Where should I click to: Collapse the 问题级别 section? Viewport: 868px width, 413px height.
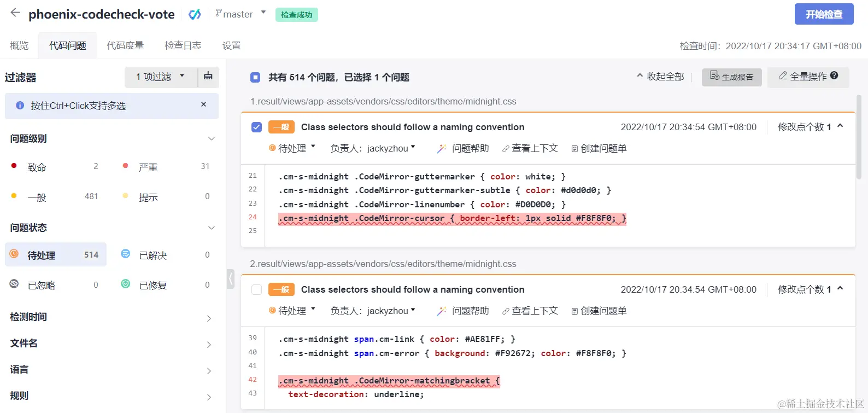[212, 138]
